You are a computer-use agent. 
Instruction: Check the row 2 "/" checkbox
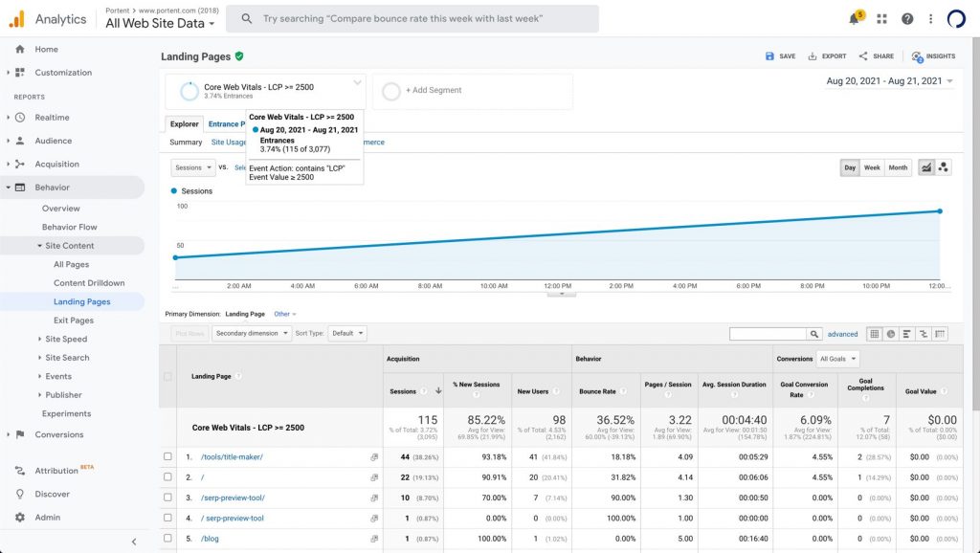167,476
